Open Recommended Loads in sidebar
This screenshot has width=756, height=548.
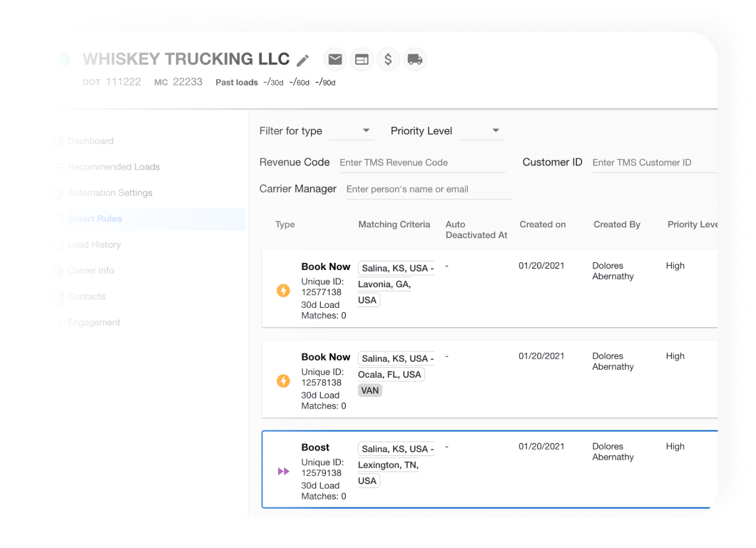(x=113, y=167)
